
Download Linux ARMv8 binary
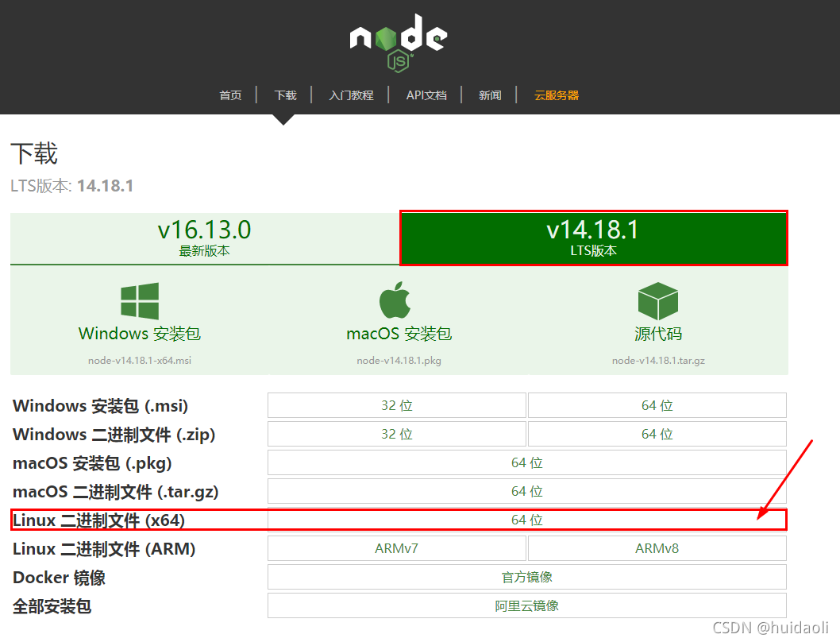coord(657,548)
